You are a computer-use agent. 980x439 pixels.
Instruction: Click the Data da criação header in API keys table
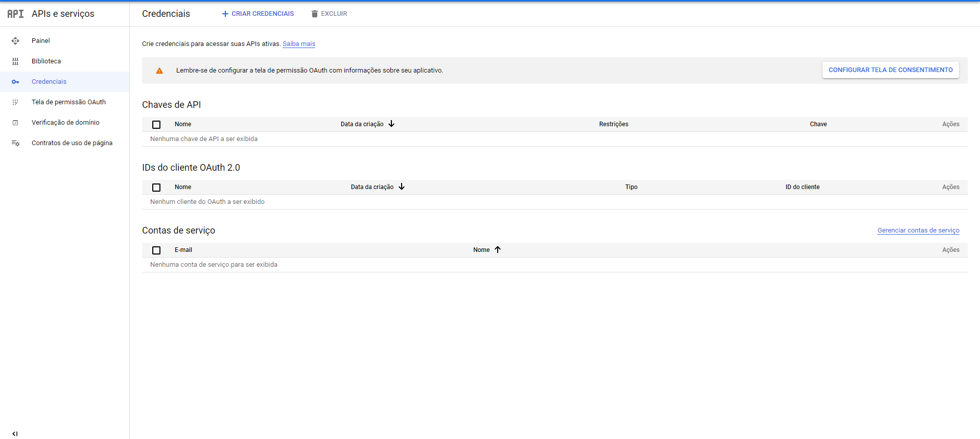pos(362,124)
